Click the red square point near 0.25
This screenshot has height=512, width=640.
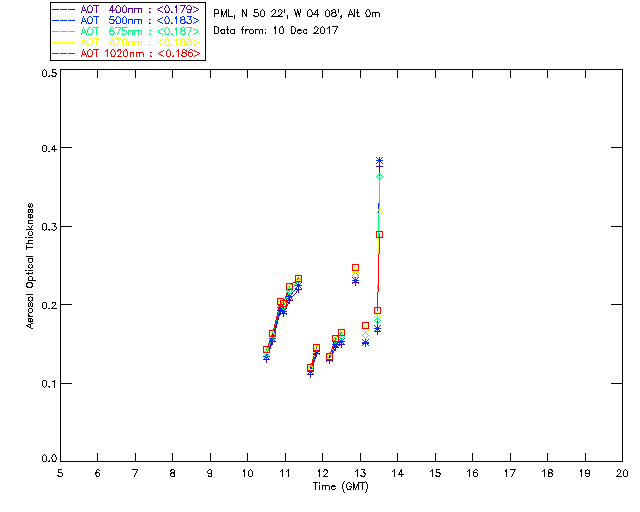point(356,268)
